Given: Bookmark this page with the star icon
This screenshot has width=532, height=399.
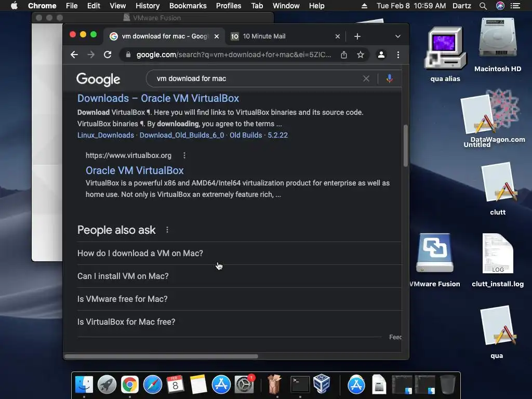Looking at the screenshot, I should pos(361,55).
